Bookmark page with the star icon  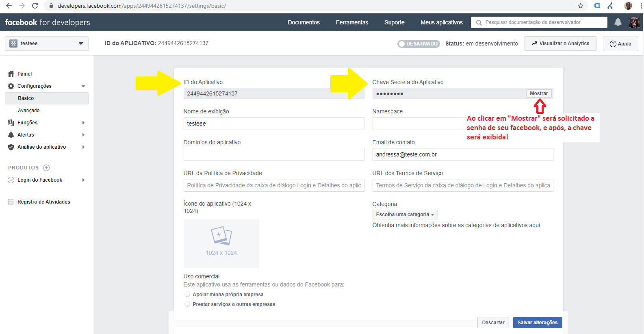(x=581, y=6)
